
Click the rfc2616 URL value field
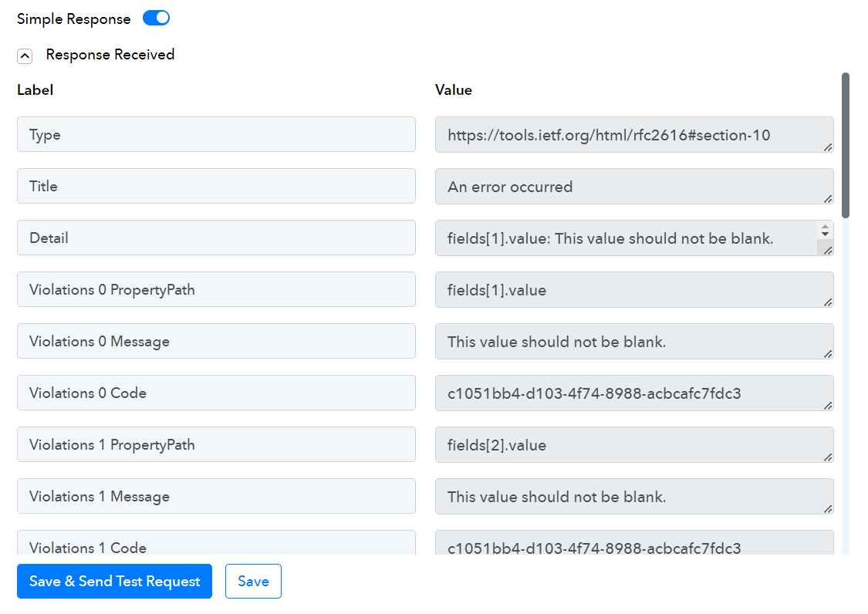tap(634, 134)
